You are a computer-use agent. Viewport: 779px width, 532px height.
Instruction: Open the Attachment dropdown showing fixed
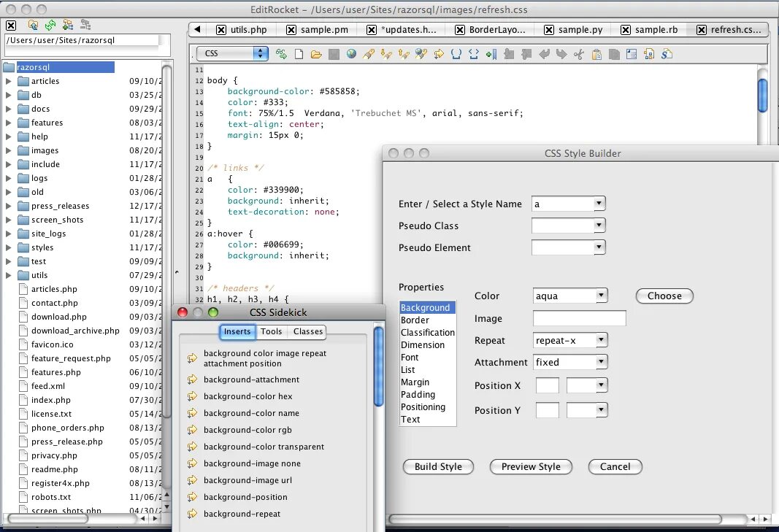601,362
